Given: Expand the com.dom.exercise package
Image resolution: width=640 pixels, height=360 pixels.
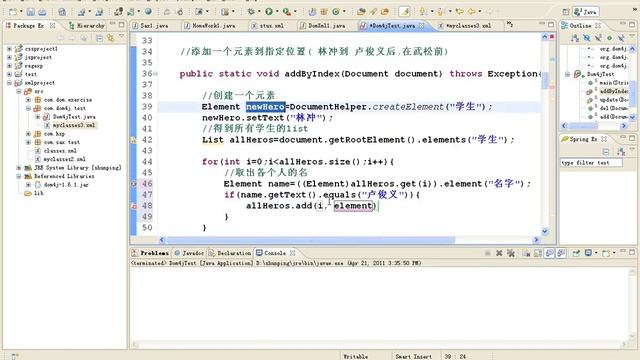Looking at the screenshot, I should point(28,100).
